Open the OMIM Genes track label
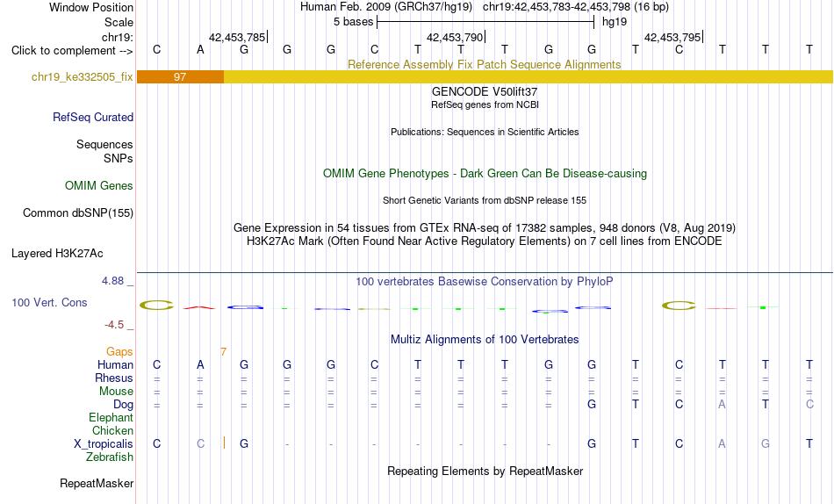Screen dimensions: 834x504 point(99,186)
